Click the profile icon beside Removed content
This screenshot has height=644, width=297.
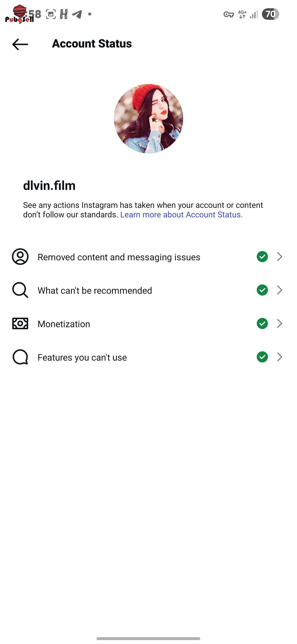click(20, 257)
